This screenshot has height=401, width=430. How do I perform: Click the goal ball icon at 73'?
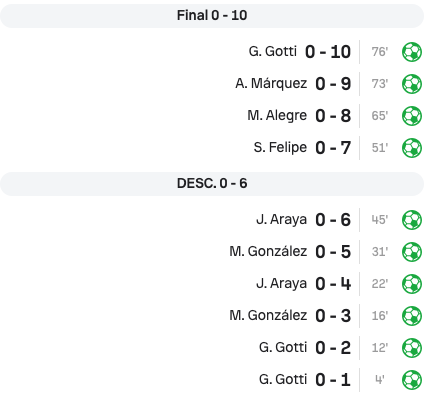click(412, 84)
